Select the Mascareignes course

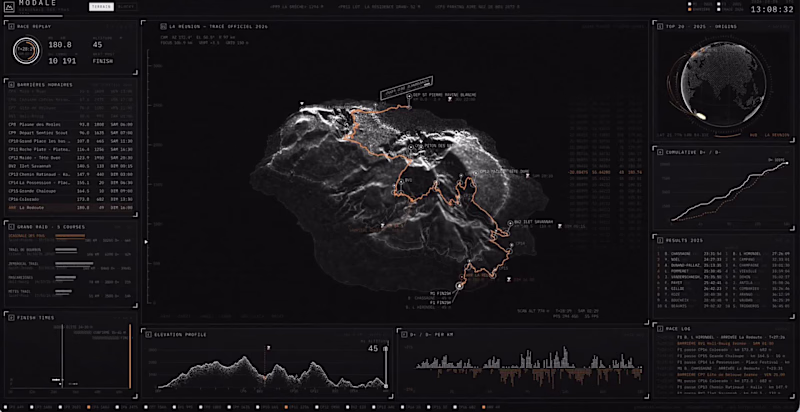[70, 279]
